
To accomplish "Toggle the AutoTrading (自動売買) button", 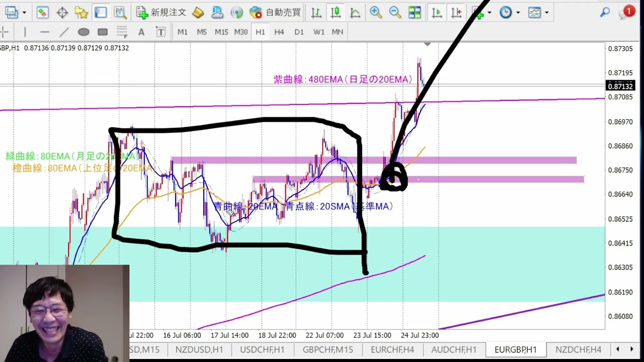I will click(276, 13).
